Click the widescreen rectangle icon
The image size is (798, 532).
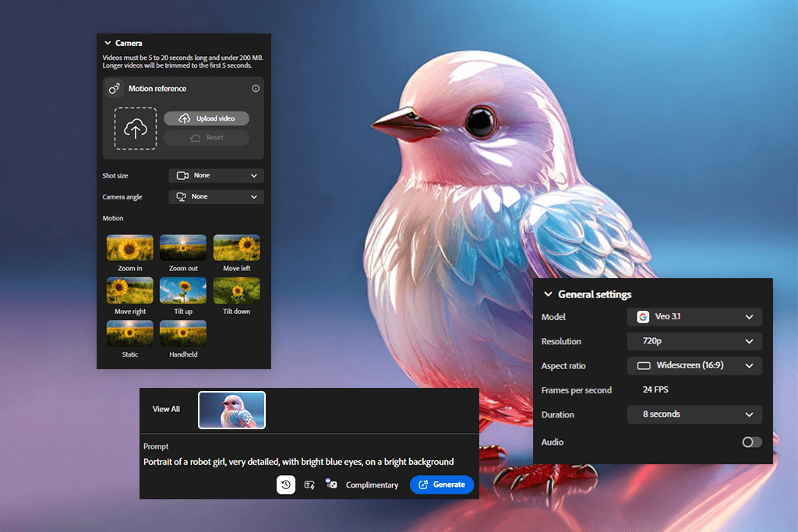[x=644, y=365]
